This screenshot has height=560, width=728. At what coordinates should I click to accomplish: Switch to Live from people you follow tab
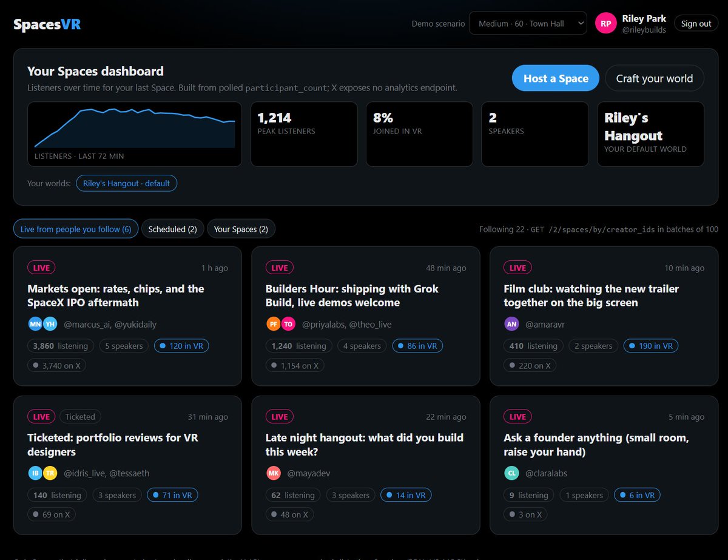[x=76, y=229]
